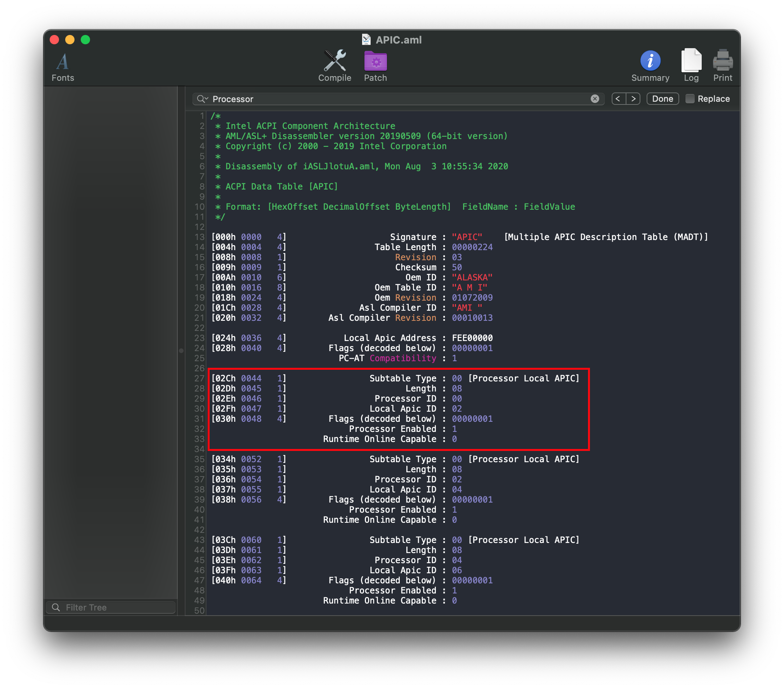Open the Log document icon
Screen dimensions: 784x689
(691, 60)
